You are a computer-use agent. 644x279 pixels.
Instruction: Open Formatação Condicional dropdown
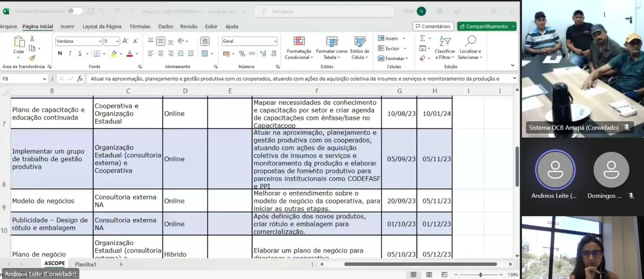tap(298, 48)
